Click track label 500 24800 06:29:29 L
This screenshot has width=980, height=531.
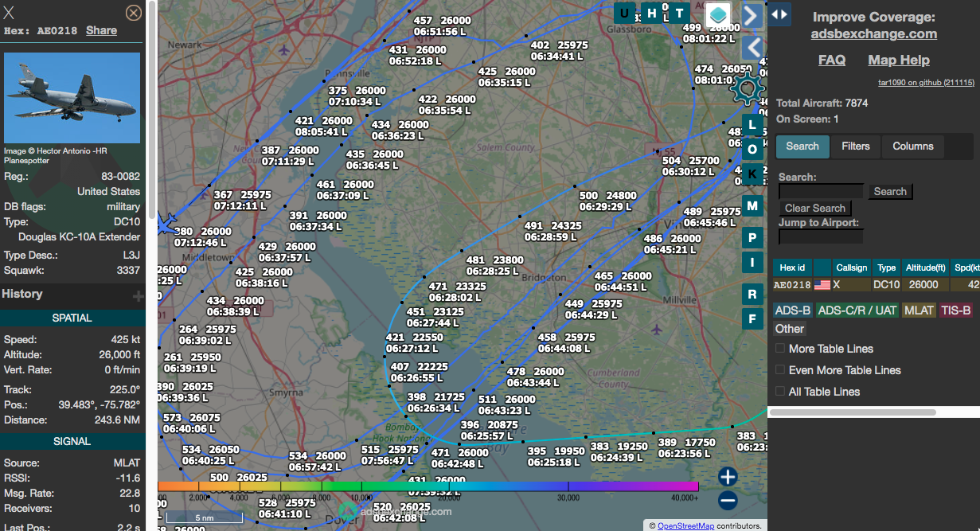point(608,201)
